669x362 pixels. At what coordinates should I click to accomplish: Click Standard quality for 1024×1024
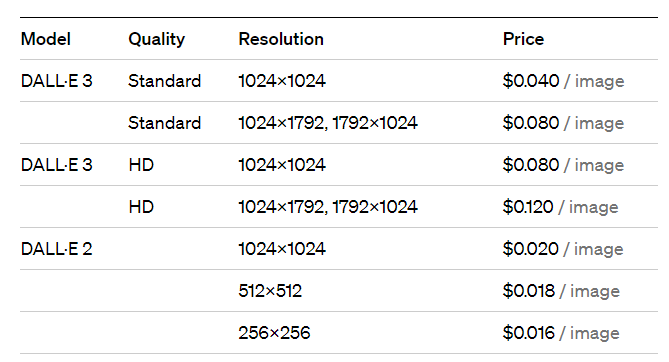pyautogui.click(x=164, y=81)
